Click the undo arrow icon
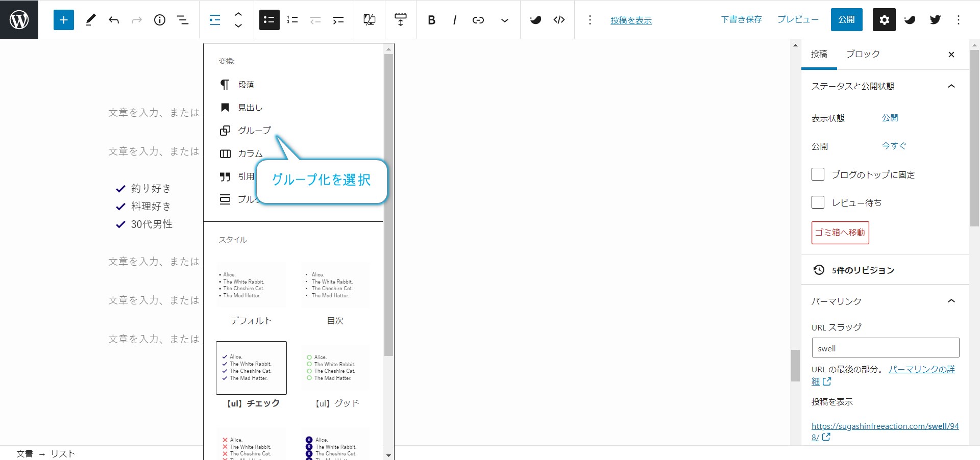 coord(114,20)
